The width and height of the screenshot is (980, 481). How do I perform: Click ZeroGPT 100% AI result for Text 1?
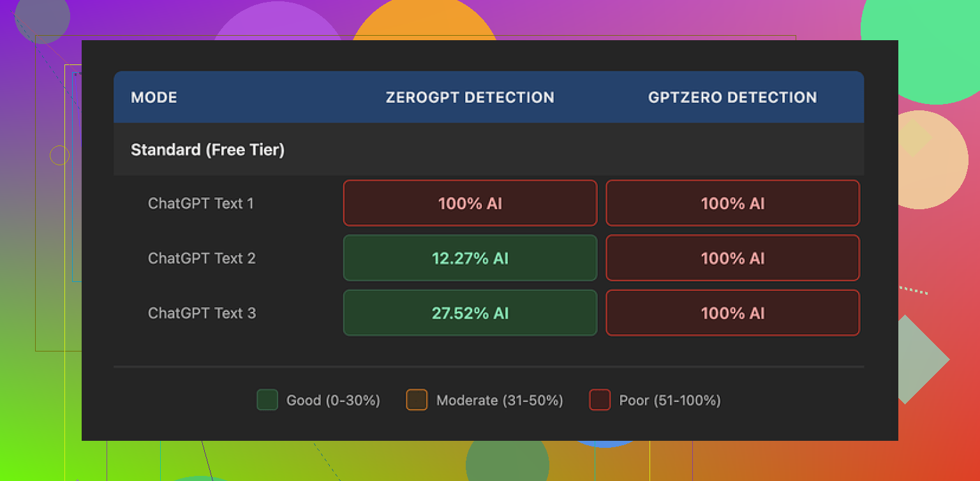[x=470, y=204]
